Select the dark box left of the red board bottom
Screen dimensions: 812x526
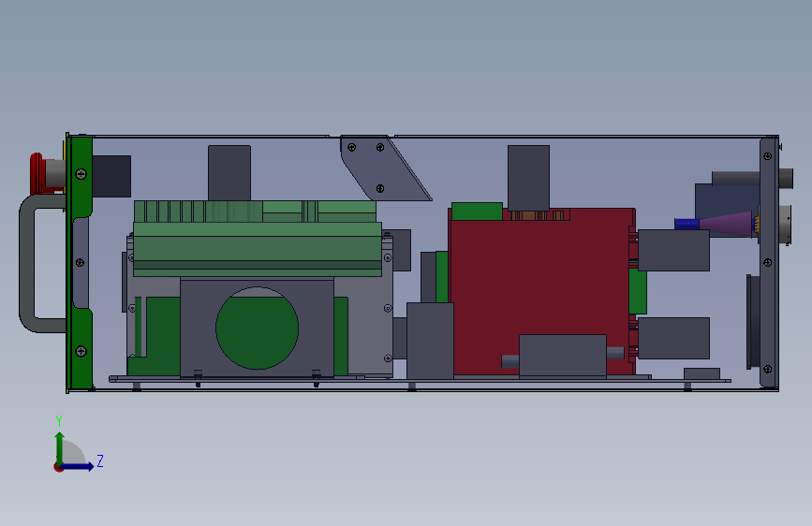[x=430, y=342]
